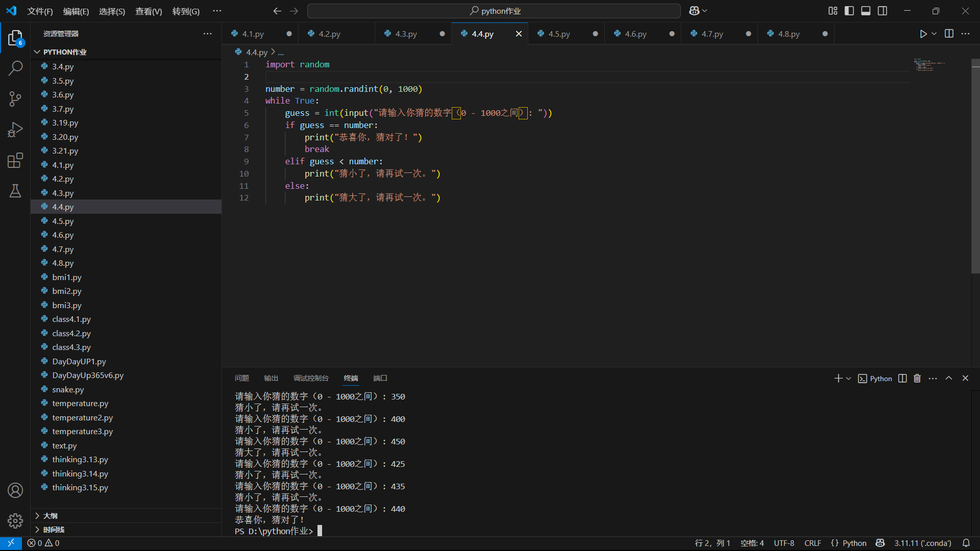The height and width of the screenshot is (551, 980).
Task: Open the Extensions view
Action: 15,160
